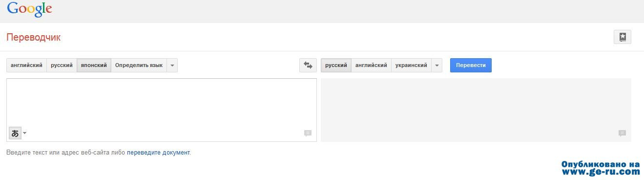
Task: Open input method options arrow beside あ
Action: tap(25, 133)
